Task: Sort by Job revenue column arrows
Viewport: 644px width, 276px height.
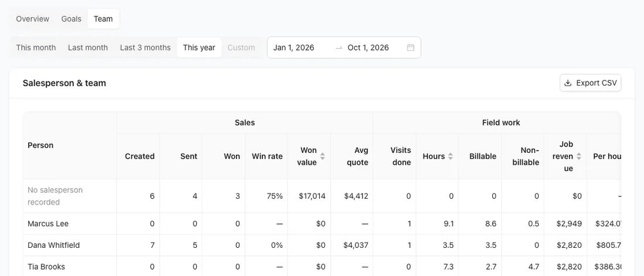Action: coord(578,156)
